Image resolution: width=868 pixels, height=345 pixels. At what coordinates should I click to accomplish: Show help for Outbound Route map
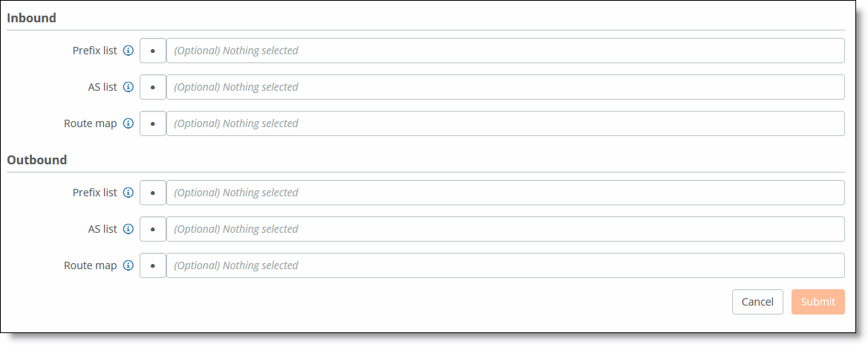[128, 265]
